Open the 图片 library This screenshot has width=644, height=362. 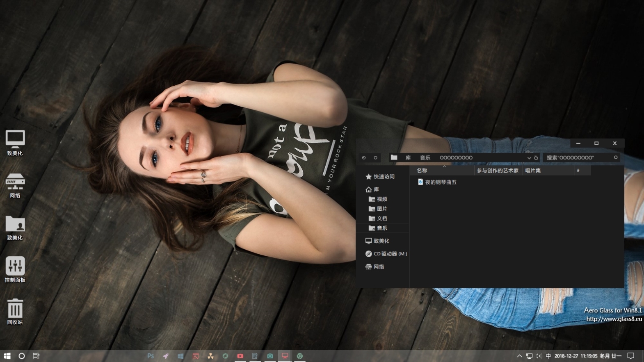pyautogui.click(x=378, y=209)
